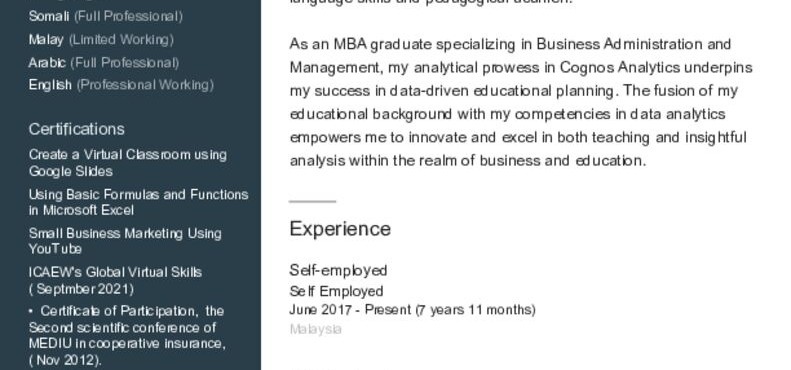Click the Malaysia location text
791x370 pixels.
pyautogui.click(x=316, y=329)
